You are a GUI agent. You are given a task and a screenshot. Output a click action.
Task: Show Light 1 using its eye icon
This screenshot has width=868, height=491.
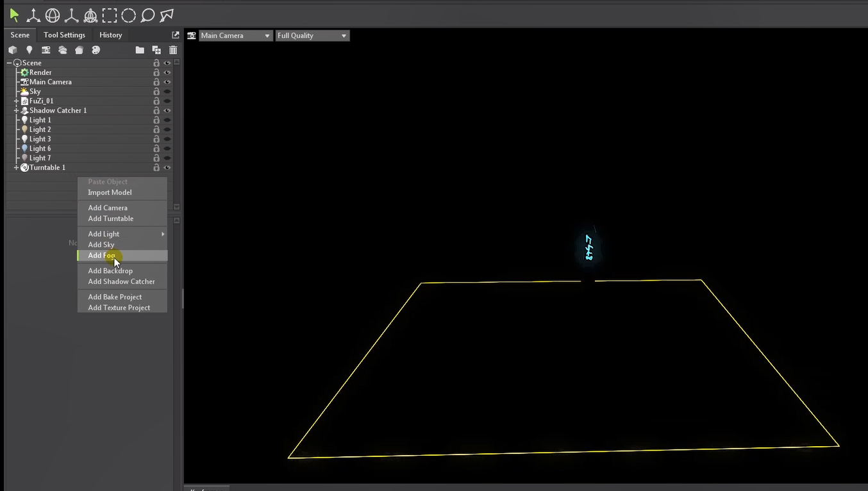click(x=167, y=120)
